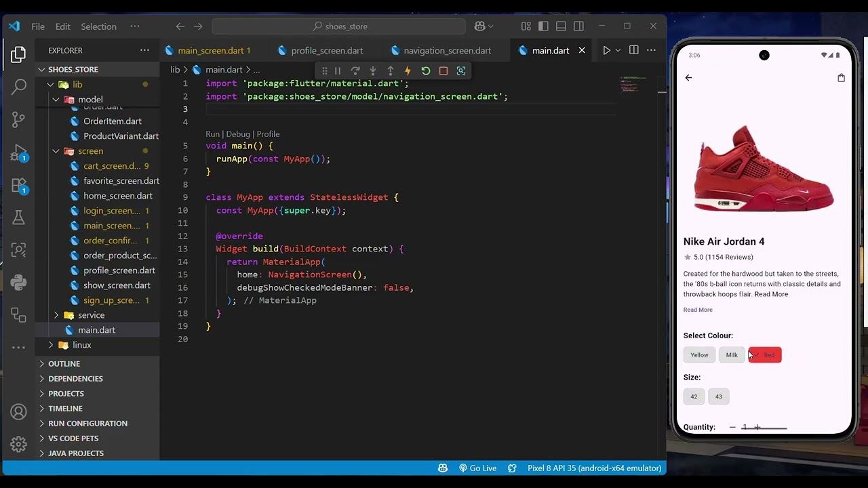Switch to the profile_screen.dart tab
Viewport: 868px width, 488px height.
coord(327,50)
